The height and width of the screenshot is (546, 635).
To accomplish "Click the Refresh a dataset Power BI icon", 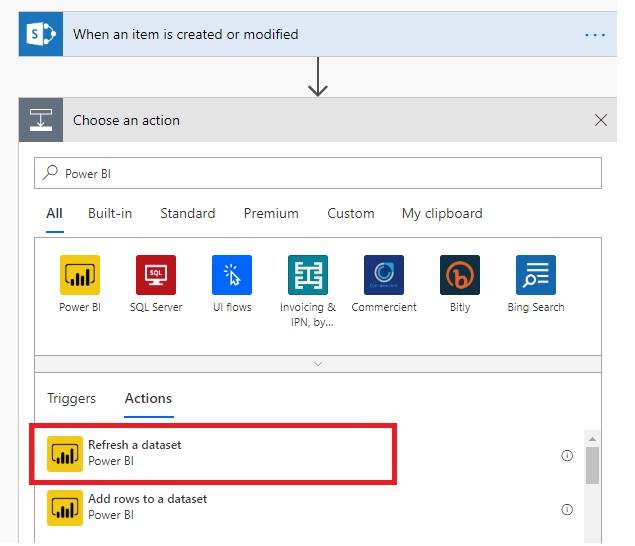I will coord(65,454).
